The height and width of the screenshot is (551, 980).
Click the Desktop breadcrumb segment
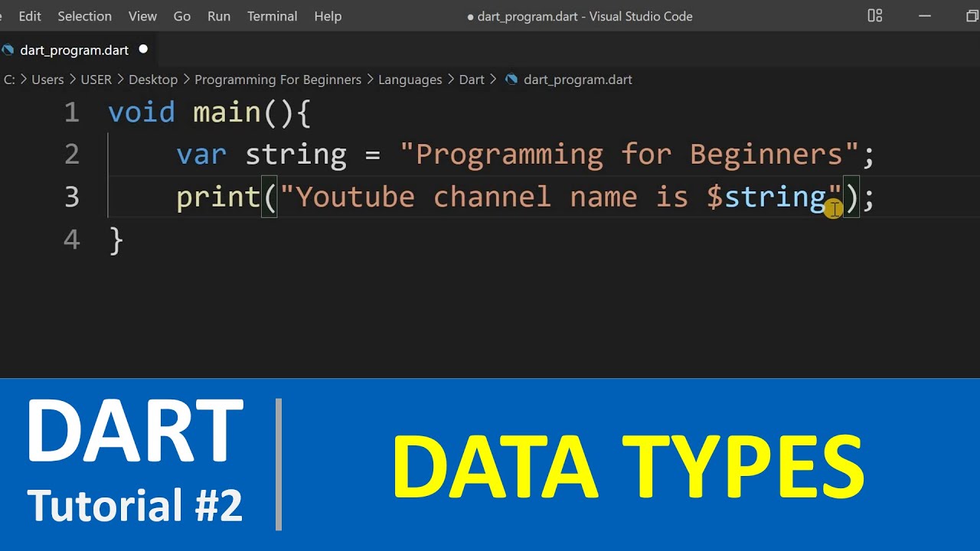pyautogui.click(x=153, y=80)
